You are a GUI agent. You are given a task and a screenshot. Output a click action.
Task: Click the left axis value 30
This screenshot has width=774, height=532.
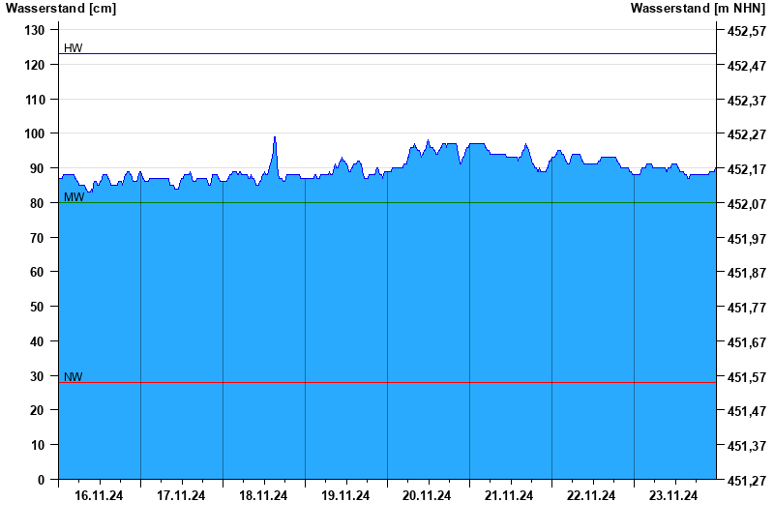(37, 375)
